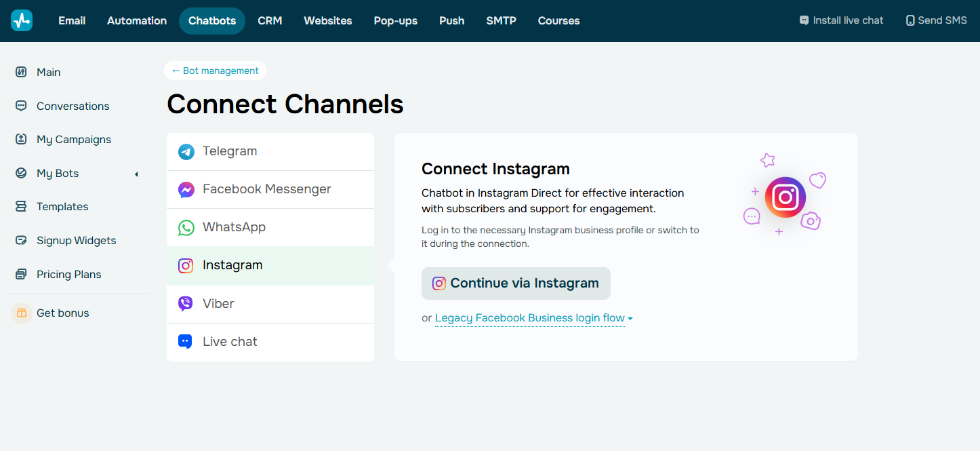
Task: Click Install live chat link
Action: pyautogui.click(x=841, y=20)
